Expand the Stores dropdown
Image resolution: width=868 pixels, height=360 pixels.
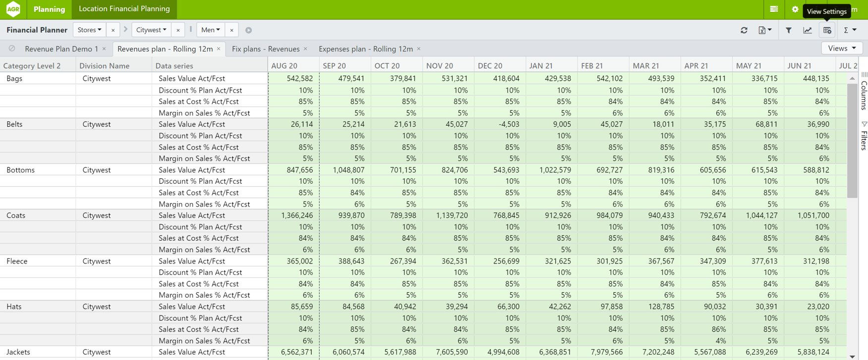tap(89, 30)
